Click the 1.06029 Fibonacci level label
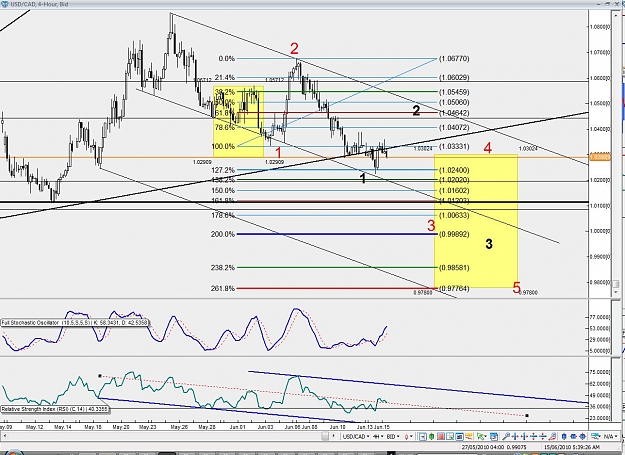625x455 pixels. 454,78
